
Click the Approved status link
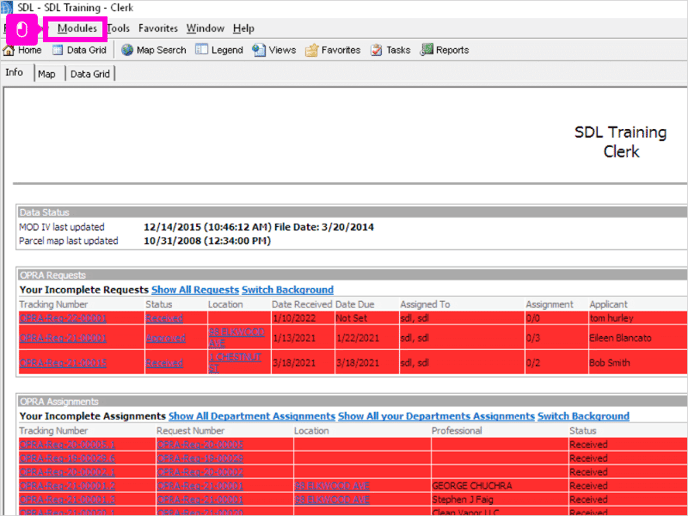[166, 338]
